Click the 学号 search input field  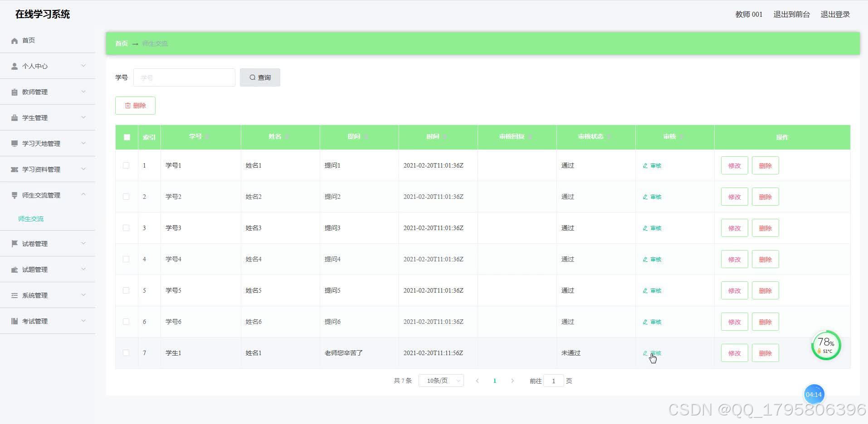click(x=184, y=77)
